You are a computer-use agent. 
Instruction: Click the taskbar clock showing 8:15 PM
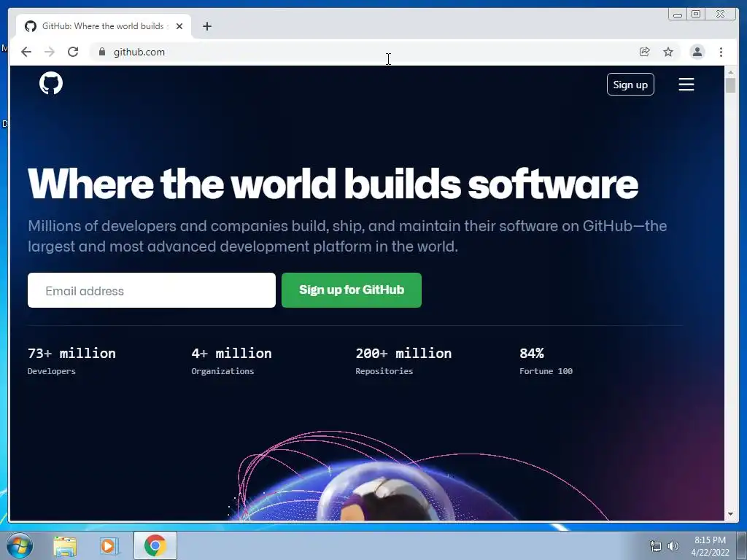[710, 546]
